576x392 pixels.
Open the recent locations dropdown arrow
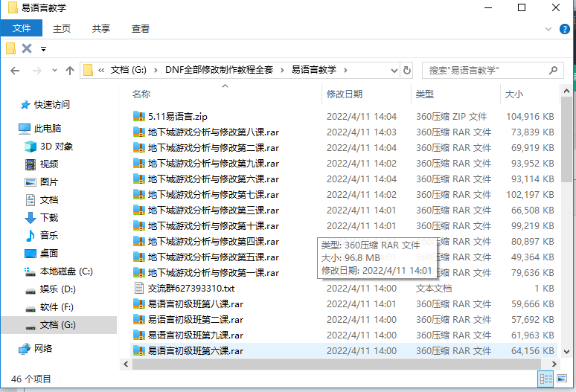tap(54, 70)
